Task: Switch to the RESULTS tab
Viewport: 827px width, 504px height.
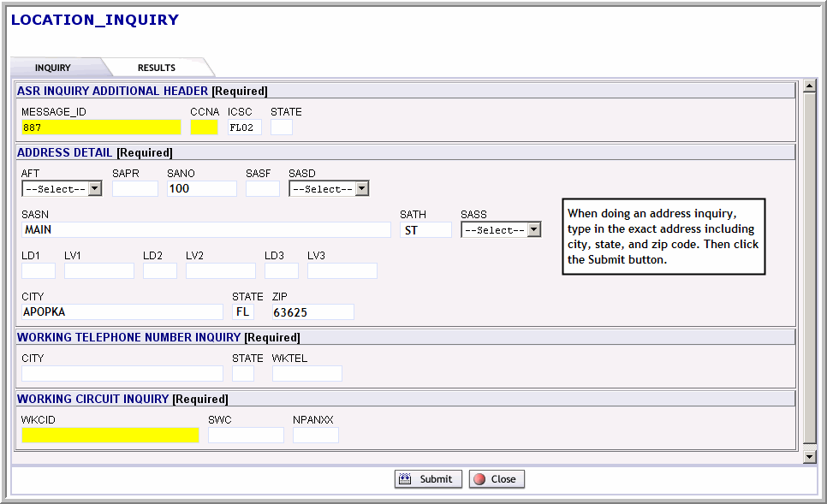Action: click(x=157, y=68)
